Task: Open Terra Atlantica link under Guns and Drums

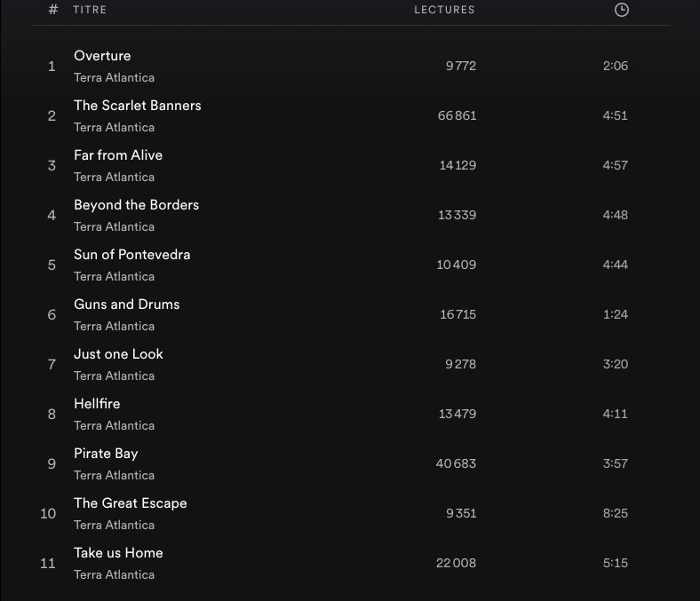Action: [114, 327]
